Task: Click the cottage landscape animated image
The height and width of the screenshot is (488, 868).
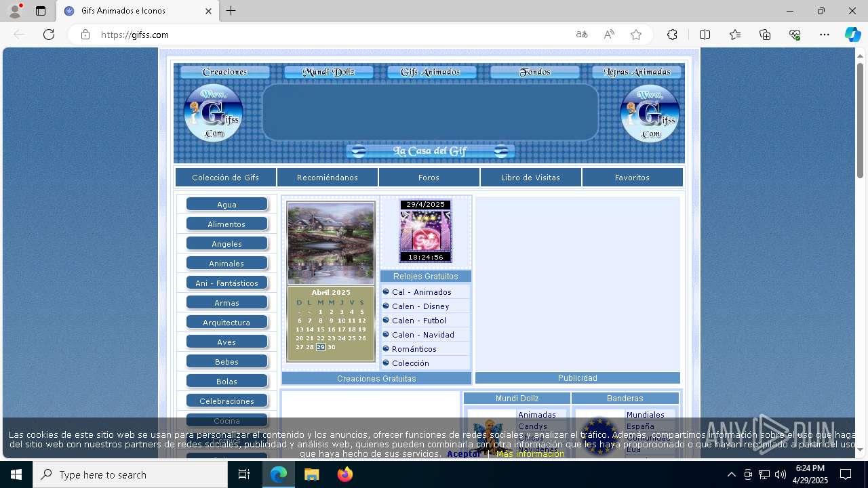Action: 331,243
